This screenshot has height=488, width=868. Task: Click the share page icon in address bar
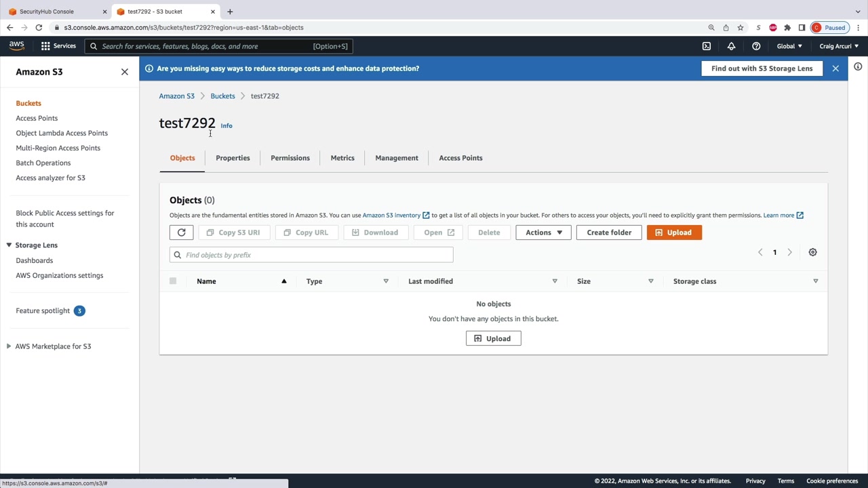click(x=726, y=28)
